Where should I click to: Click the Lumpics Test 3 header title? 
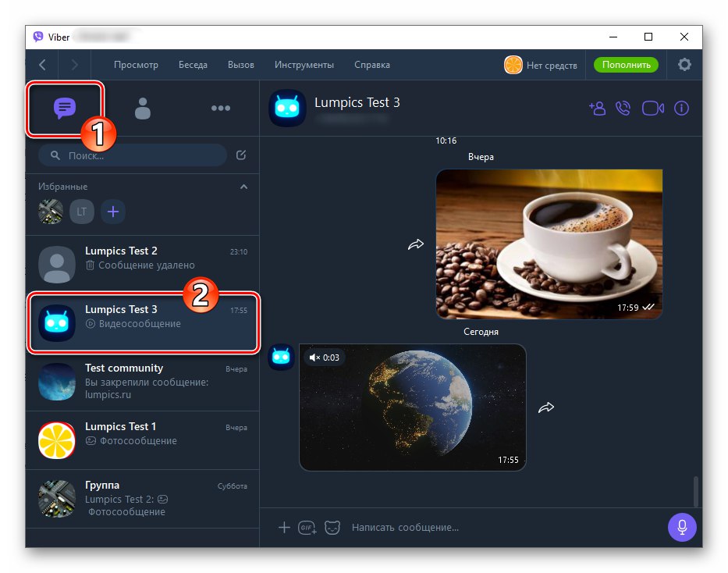[x=357, y=102]
